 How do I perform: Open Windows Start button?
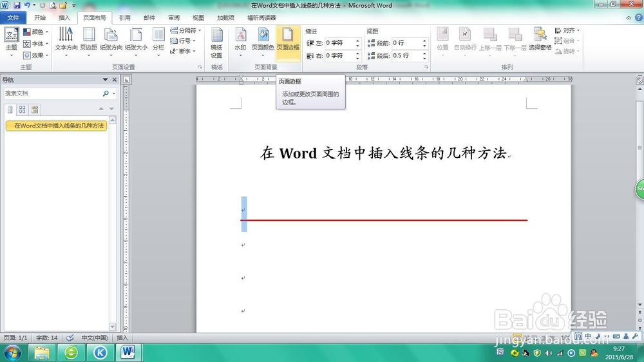pyautogui.click(x=12, y=352)
